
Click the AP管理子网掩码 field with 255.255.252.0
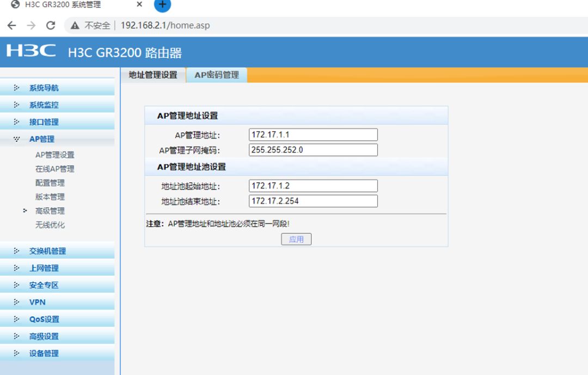[313, 150]
